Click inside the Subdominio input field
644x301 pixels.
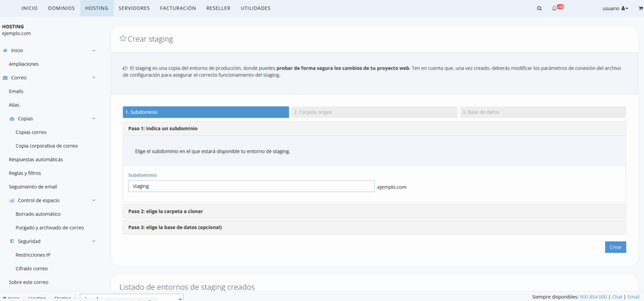point(252,187)
